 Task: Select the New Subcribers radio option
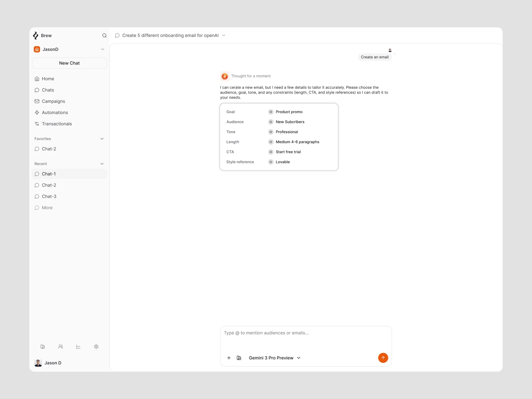[271, 122]
